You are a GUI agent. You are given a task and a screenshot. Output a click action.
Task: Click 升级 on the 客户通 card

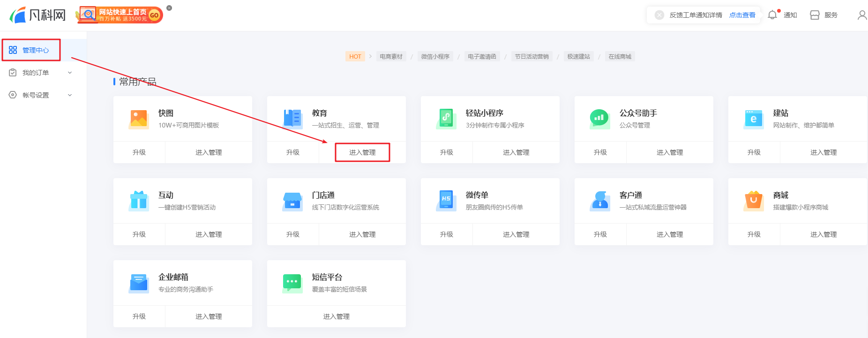600,234
